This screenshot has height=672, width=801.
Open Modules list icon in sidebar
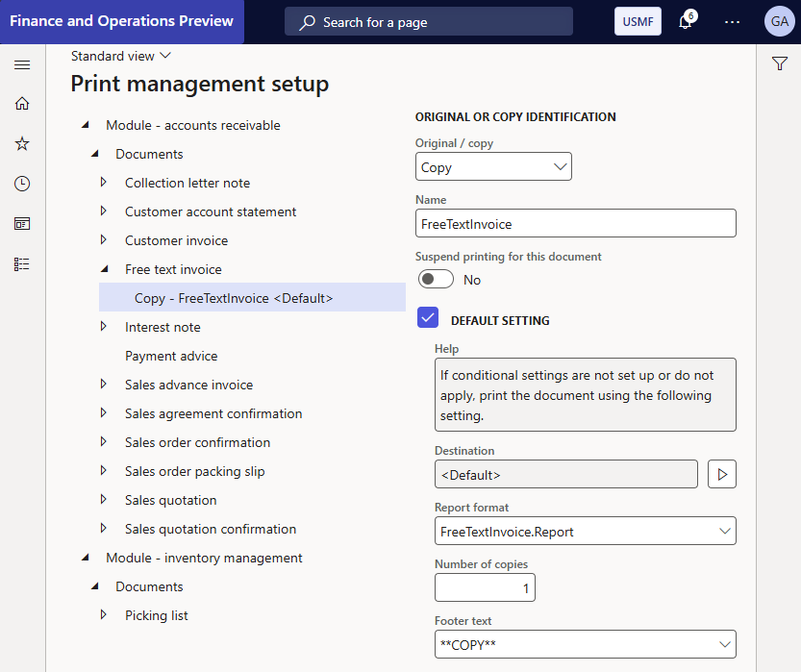(x=22, y=263)
